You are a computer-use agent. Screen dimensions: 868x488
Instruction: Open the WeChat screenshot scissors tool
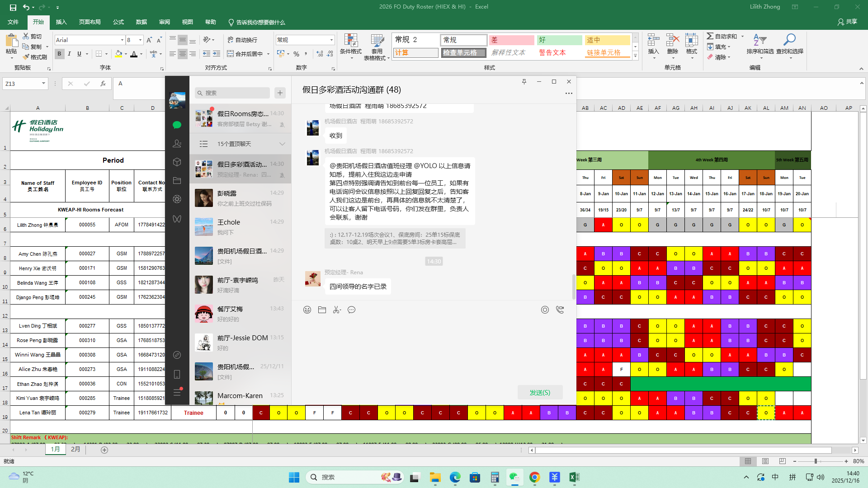click(336, 310)
